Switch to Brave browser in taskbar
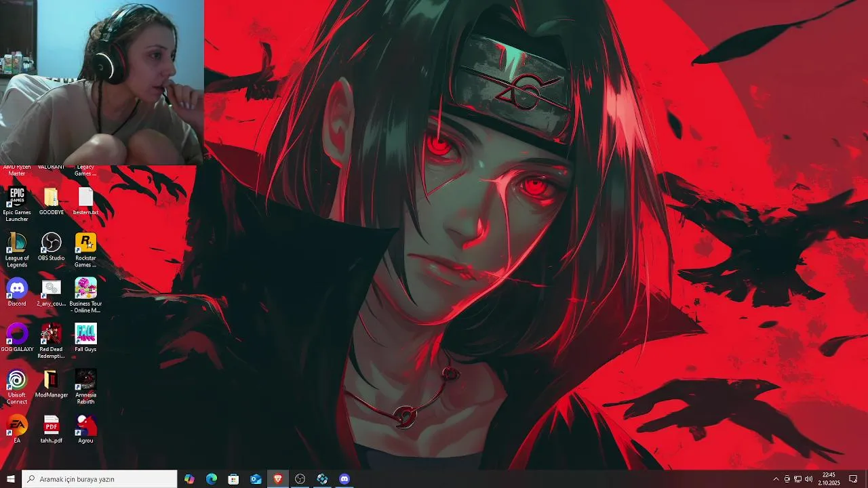This screenshot has height=488, width=868. coord(278,479)
